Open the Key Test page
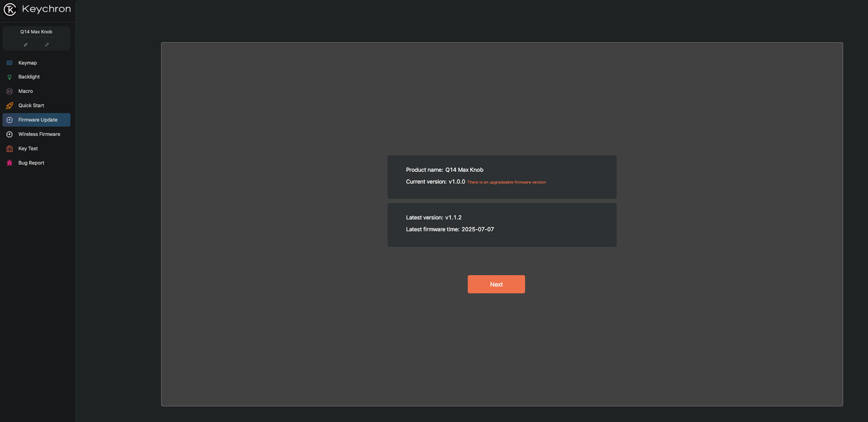Screen dimensions: 868x422 click(28, 149)
